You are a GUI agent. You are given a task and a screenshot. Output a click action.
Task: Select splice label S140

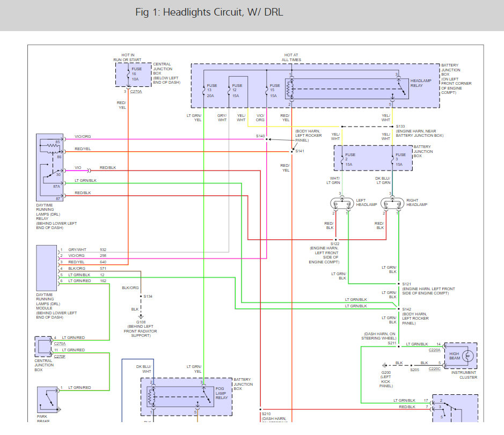point(260,136)
